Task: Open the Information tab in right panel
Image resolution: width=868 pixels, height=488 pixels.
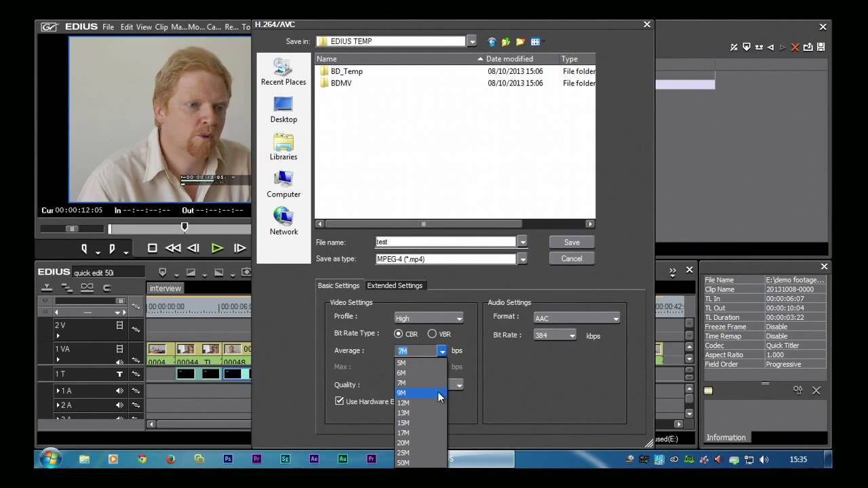Action: point(726,438)
